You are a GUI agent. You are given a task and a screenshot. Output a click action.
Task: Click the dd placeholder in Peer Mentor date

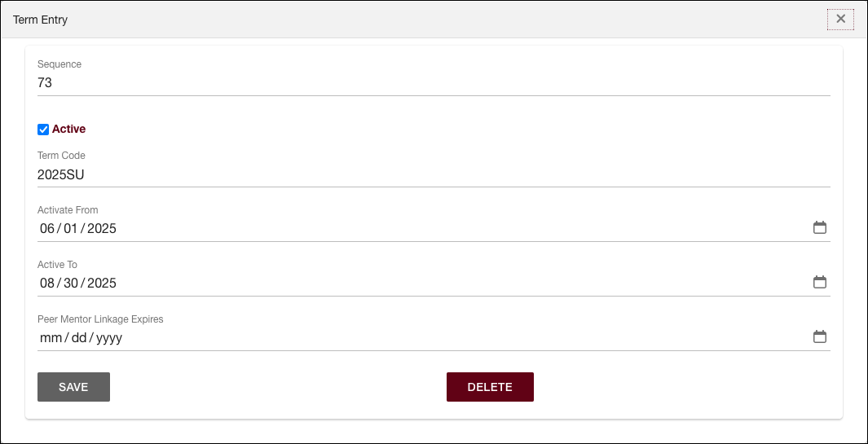click(79, 338)
